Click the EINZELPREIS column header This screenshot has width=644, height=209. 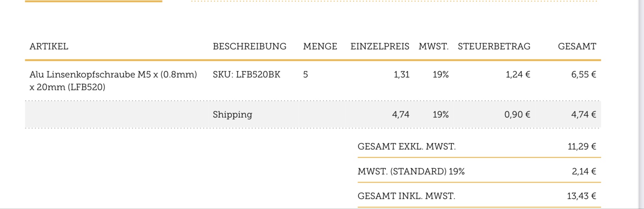380,46
